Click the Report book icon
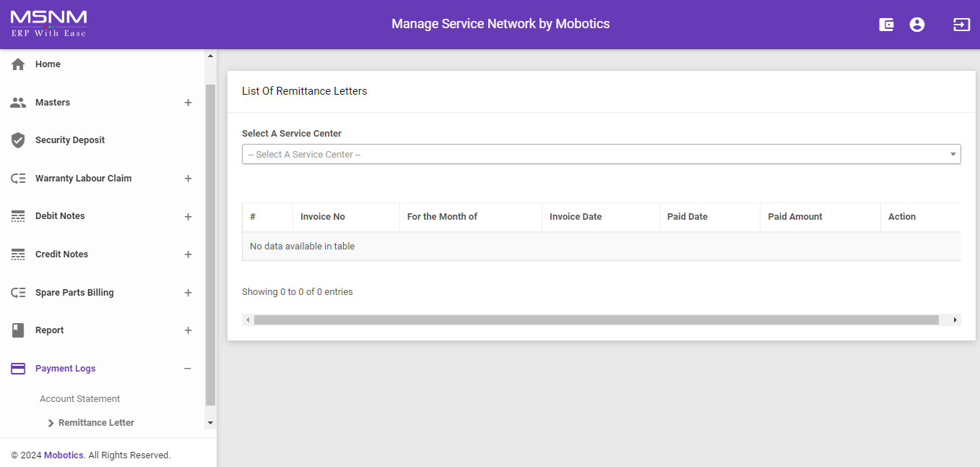This screenshot has height=467, width=980. tap(18, 330)
